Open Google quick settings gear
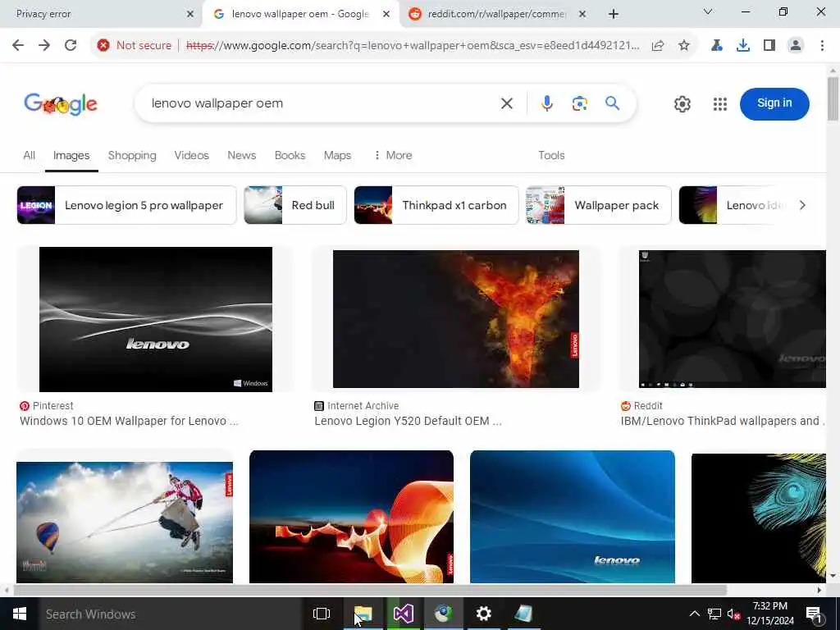The image size is (840, 630). (682, 104)
